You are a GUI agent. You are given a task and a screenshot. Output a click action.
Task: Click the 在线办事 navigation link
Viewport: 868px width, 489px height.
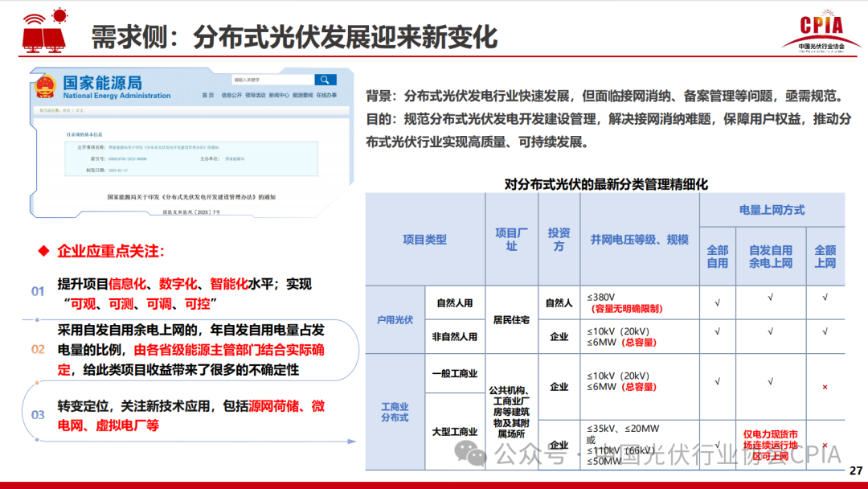click(x=327, y=95)
